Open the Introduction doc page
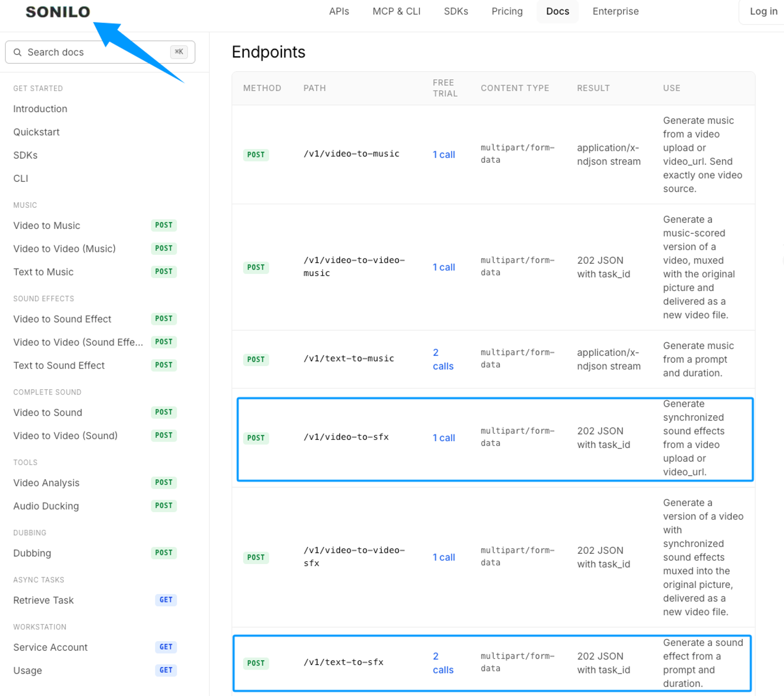The height and width of the screenshot is (696, 784). click(40, 109)
